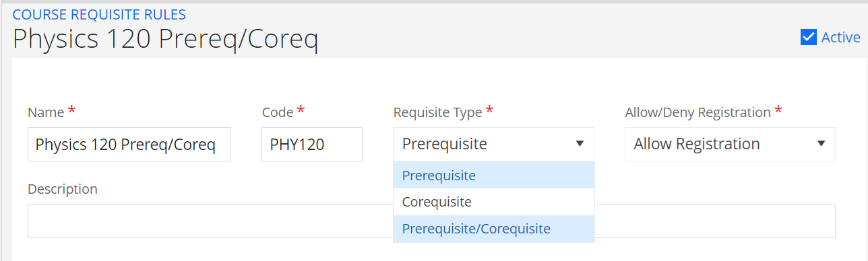Choose the Corequisite option in the list

494,202
